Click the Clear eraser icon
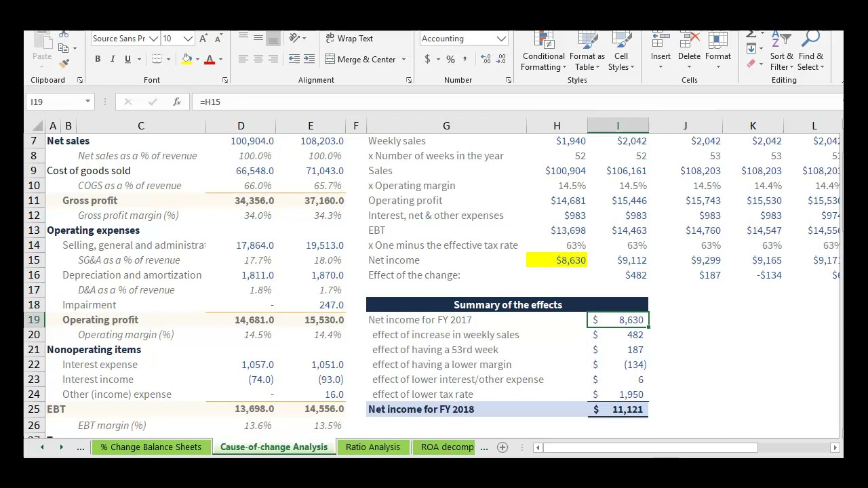Screen dimensions: 868x488 coord(751,64)
